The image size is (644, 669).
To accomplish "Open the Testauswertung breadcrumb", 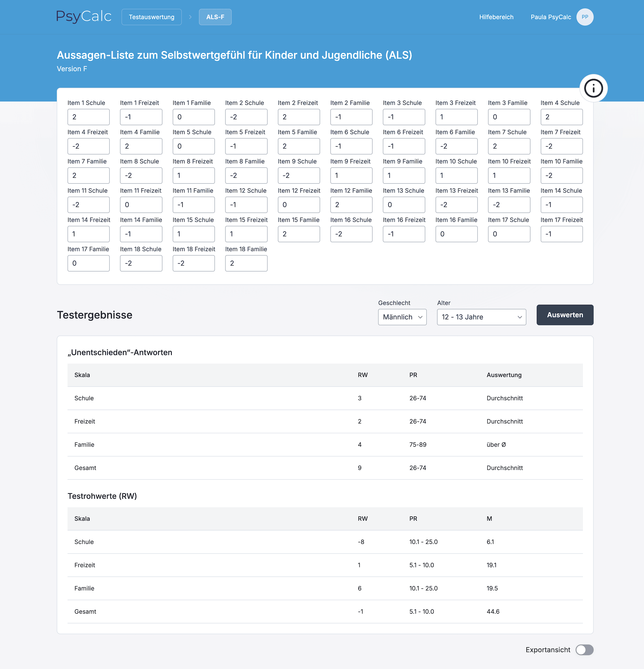I will pos(152,17).
